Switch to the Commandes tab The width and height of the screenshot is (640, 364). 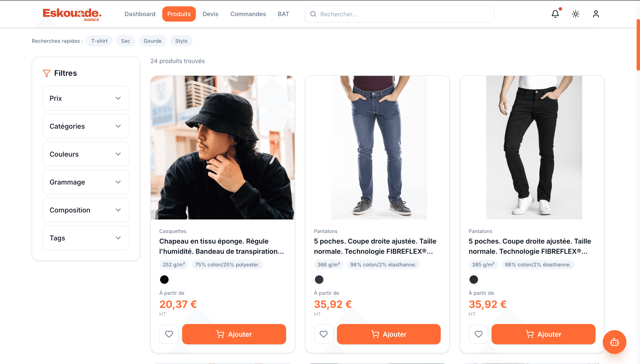[248, 14]
